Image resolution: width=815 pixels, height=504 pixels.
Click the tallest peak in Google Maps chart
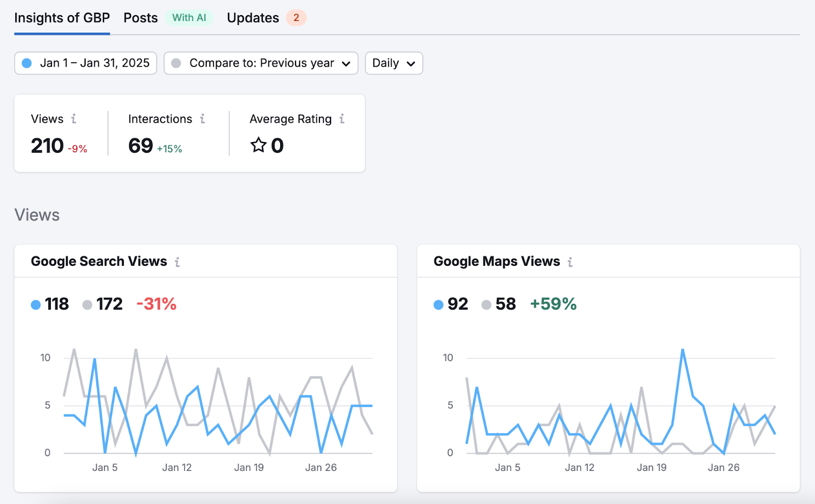coord(683,349)
